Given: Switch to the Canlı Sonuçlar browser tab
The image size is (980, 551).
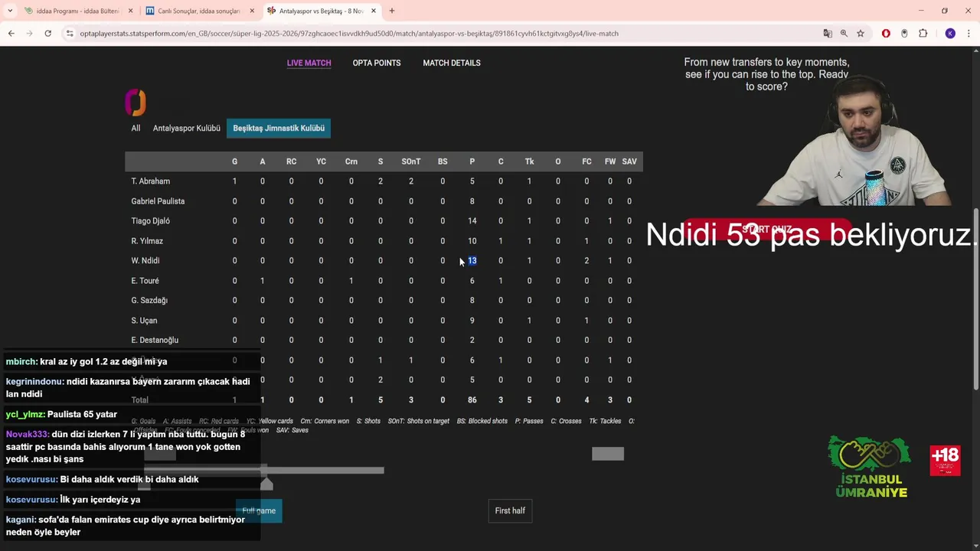Looking at the screenshot, I should point(201,11).
